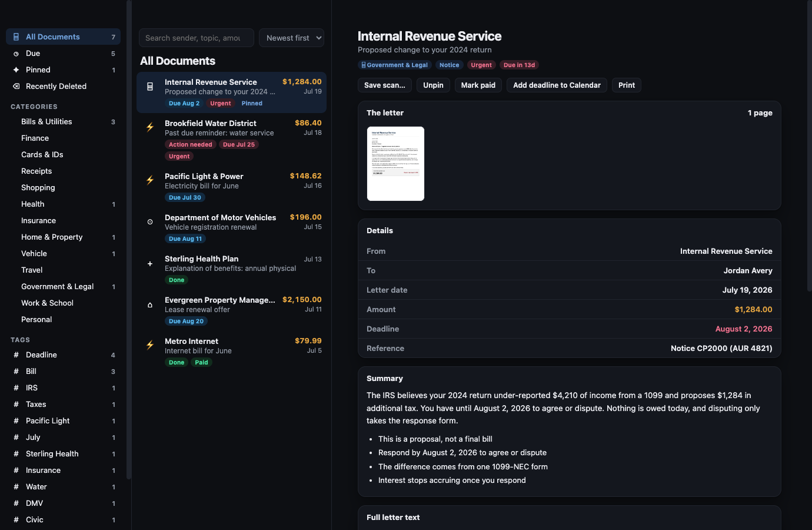
Task: Filter by Insurance tag
Action: [x=63, y=470]
